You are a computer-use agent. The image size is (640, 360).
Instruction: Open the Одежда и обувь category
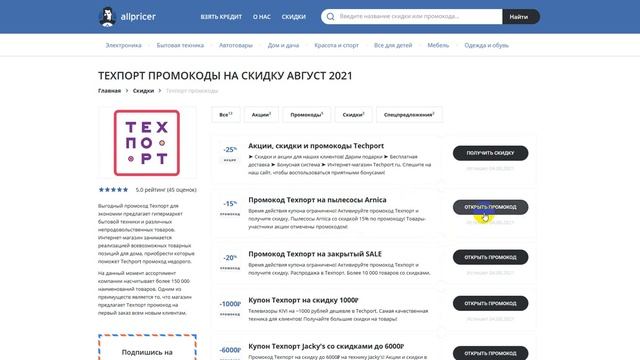click(486, 45)
